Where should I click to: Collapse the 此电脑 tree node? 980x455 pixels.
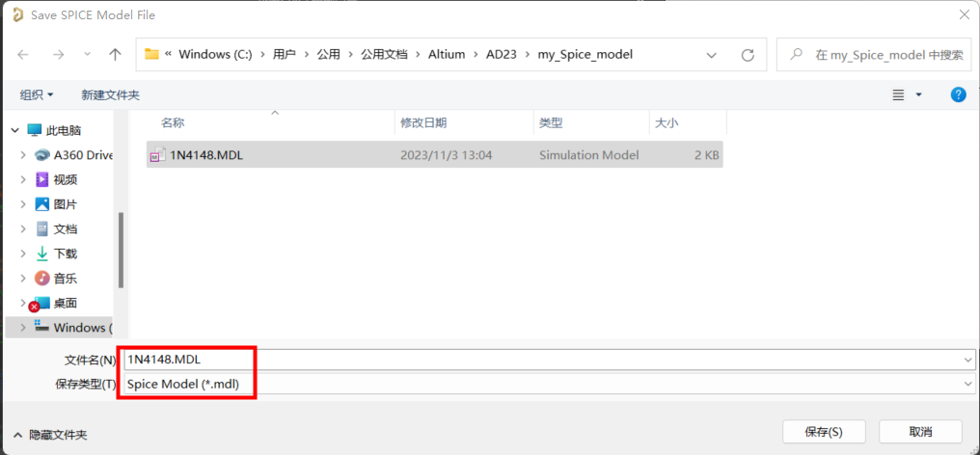(x=14, y=130)
